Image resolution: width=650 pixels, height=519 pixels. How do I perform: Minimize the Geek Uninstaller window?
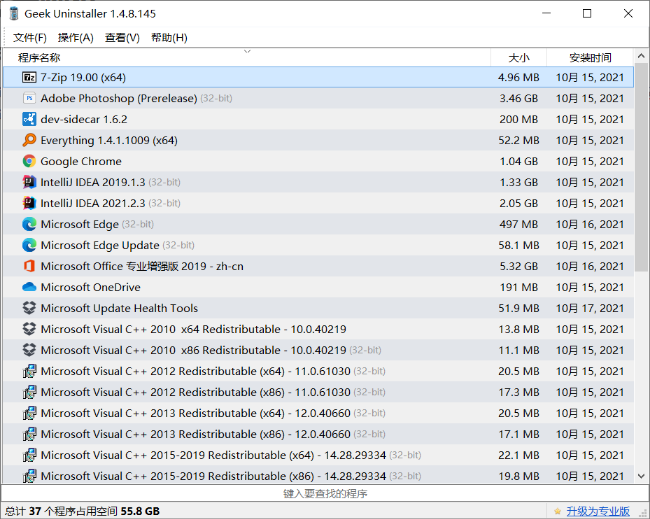tap(546, 14)
